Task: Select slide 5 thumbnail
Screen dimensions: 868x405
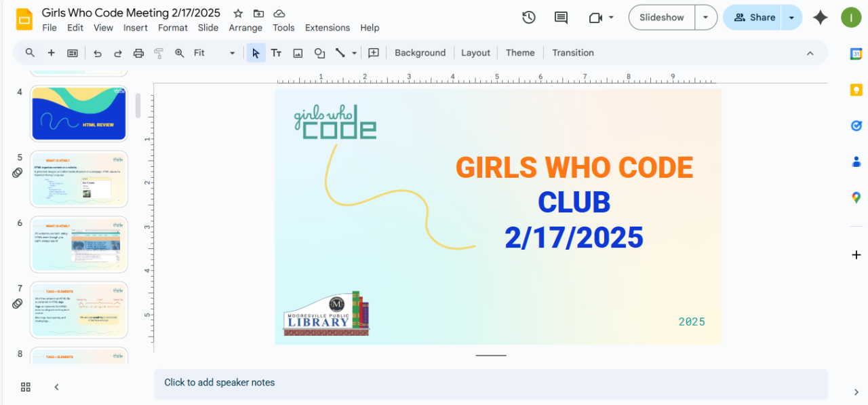Action: point(79,179)
